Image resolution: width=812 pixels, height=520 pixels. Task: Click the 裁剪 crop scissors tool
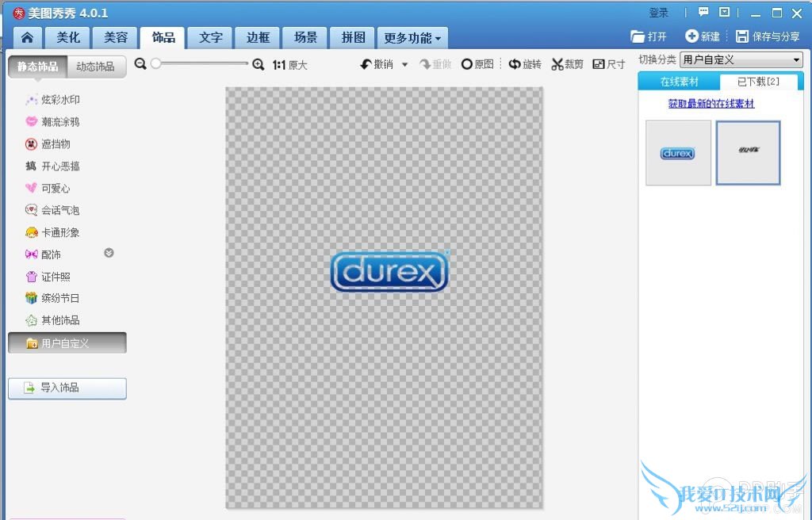point(567,64)
